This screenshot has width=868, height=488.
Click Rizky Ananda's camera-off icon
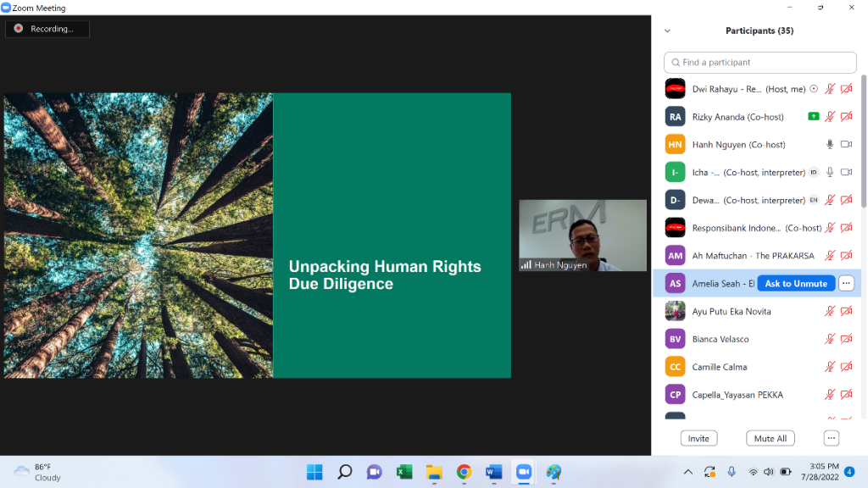point(846,116)
